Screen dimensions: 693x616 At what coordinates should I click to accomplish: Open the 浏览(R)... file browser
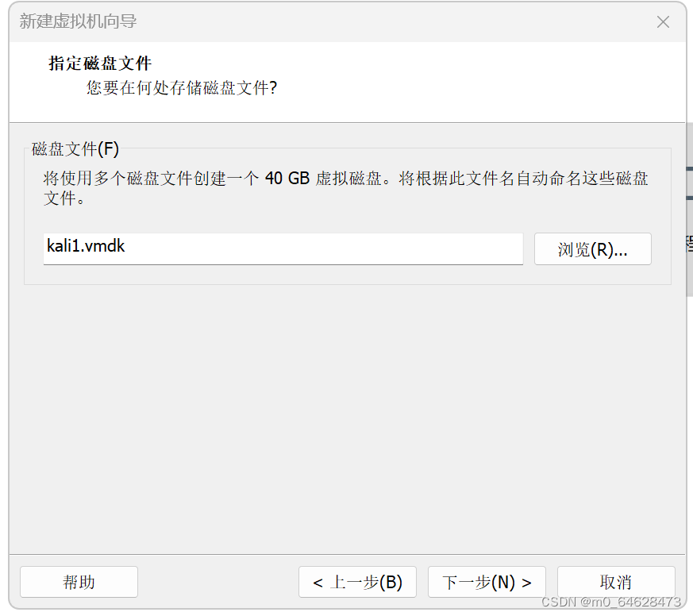tap(592, 249)
